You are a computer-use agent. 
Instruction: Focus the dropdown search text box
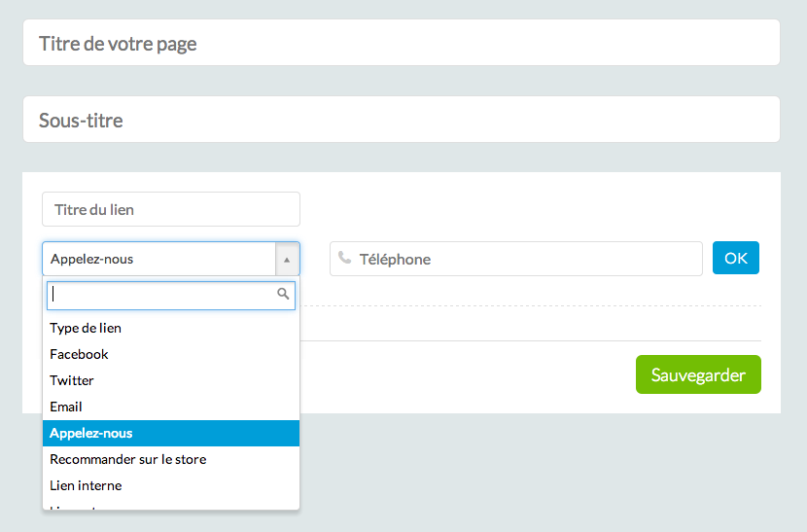161,295
